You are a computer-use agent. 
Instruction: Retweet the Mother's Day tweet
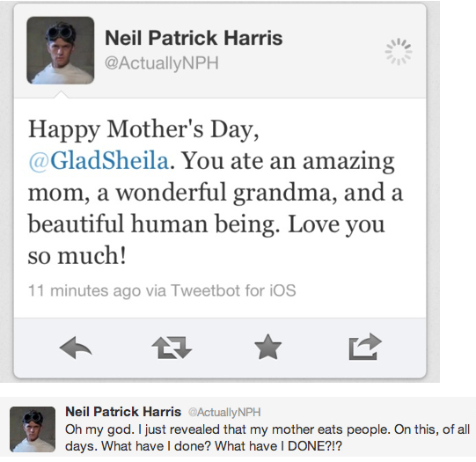click(172, 348)
